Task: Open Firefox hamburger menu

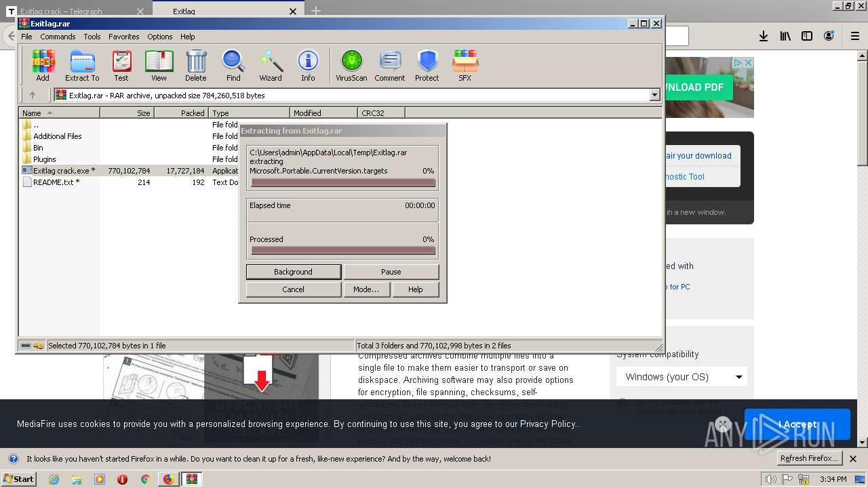Action: (855, 36)
